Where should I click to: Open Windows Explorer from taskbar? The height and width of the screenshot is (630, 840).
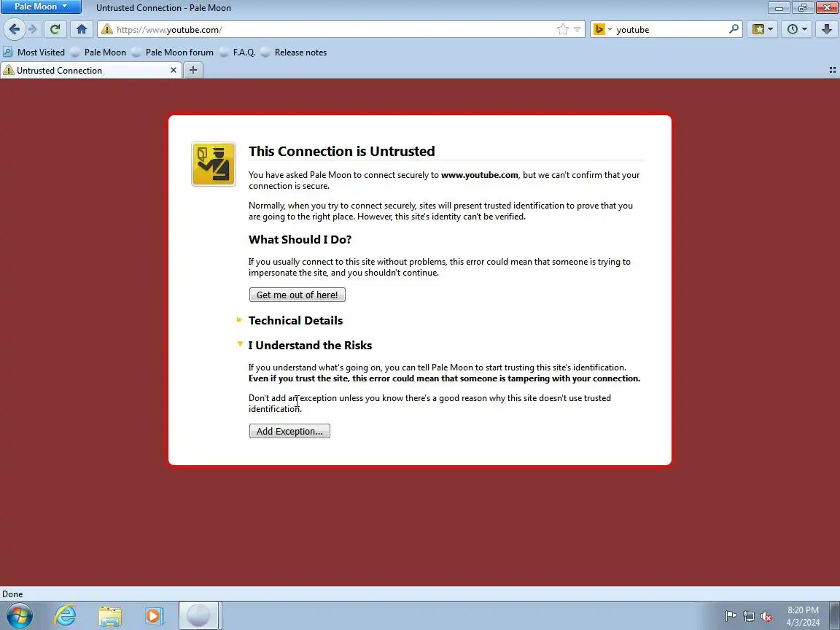click(x=110, y=616)
